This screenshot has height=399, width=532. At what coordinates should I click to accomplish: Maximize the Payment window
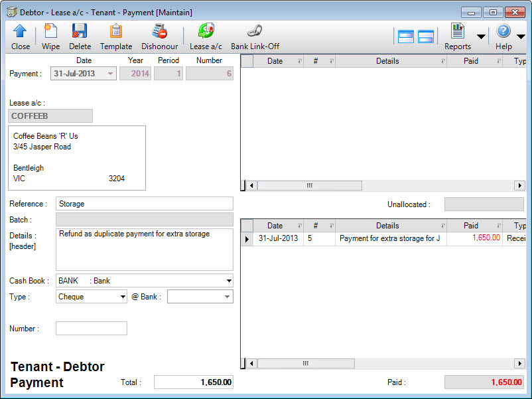click(493, 13)
